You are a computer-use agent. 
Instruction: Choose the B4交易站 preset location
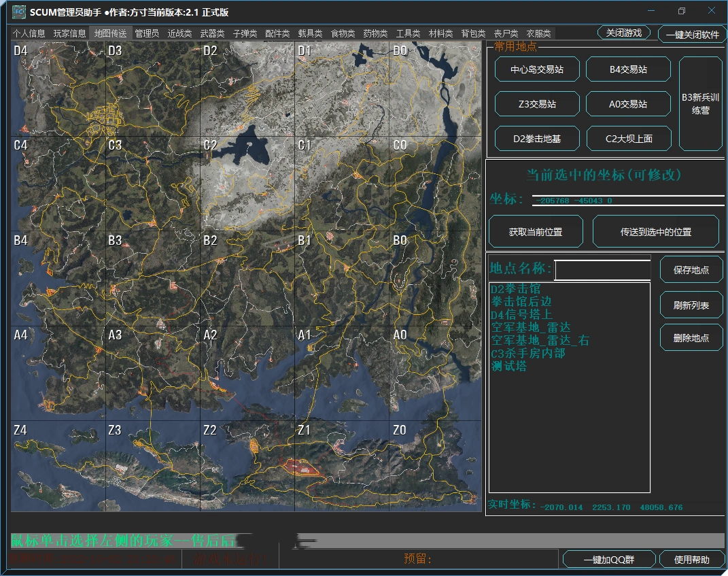coord(628,69)
